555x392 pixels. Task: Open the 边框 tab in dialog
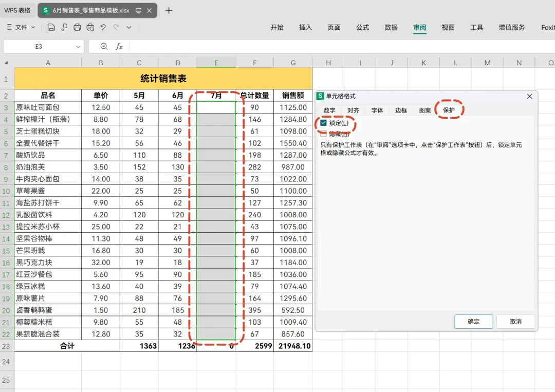click(401, 110)
